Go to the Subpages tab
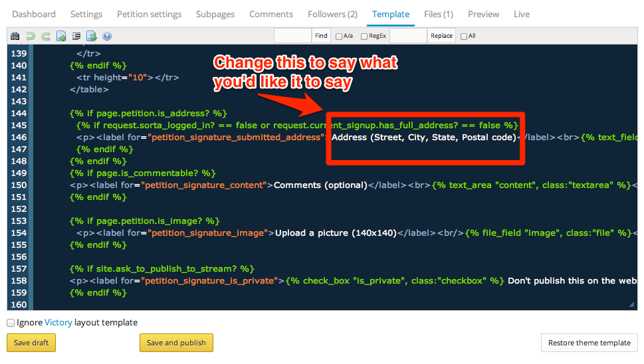Image resolution: width=644 pixels, height=364 pixels. tap(215, 15)
